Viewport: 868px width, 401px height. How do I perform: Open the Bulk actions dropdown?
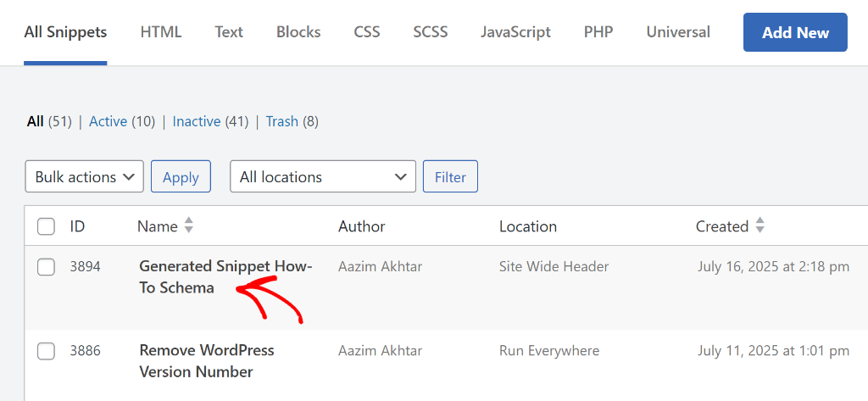pos(84,176)
